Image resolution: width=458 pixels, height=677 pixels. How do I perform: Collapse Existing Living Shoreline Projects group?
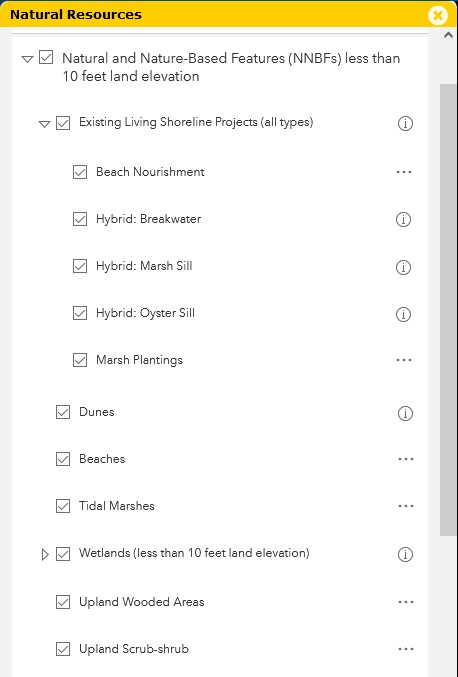pyautogui.click(x=44, y=124)
